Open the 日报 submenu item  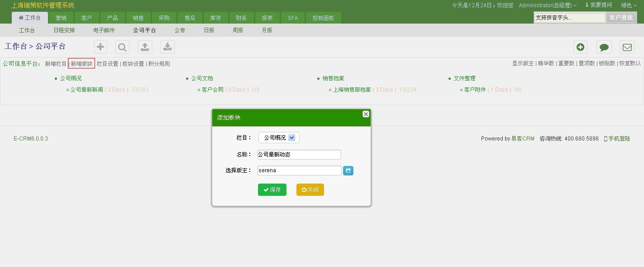point(209,30)
